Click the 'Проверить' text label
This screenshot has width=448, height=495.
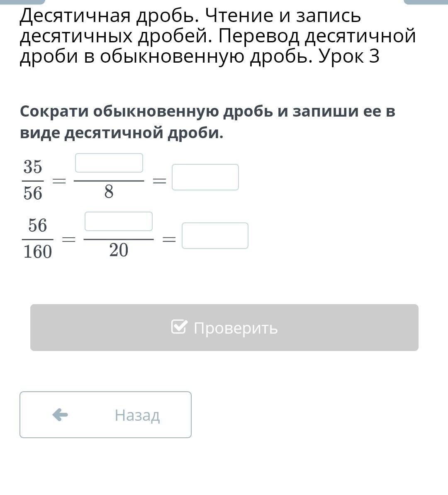click(236, 328)
